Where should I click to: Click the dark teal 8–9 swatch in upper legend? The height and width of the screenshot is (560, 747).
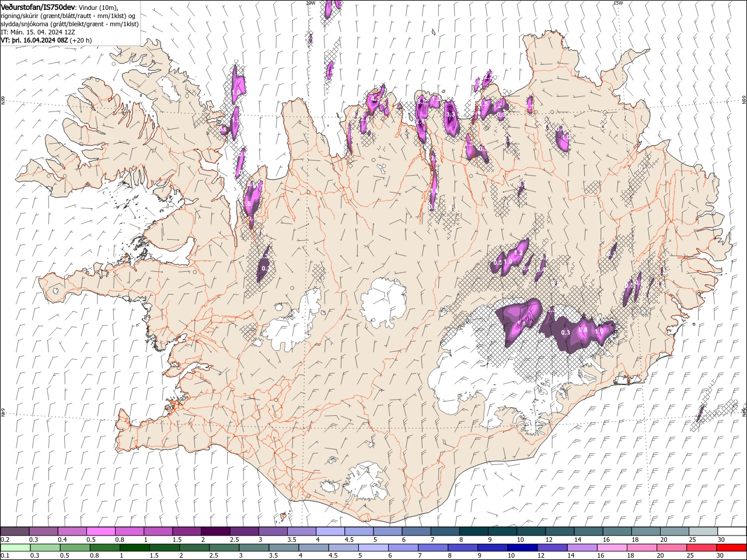474,531
